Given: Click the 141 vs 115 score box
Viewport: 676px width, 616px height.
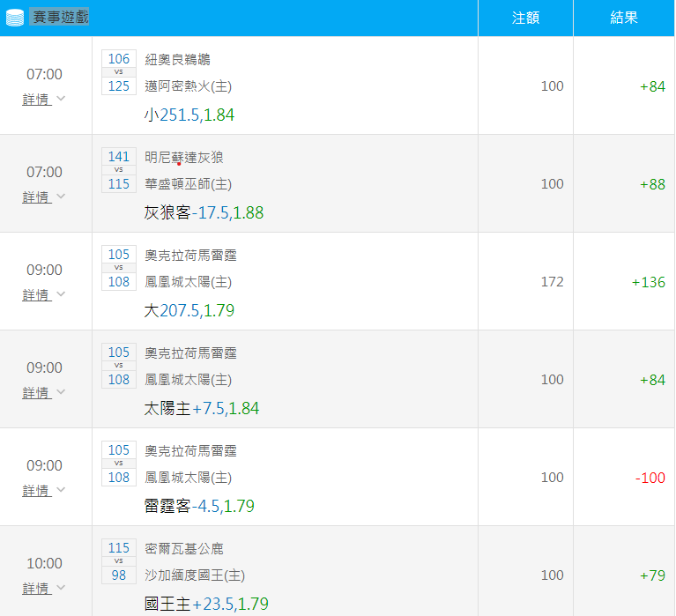Looking at the screenshot, I should click(x=119, y=170).
